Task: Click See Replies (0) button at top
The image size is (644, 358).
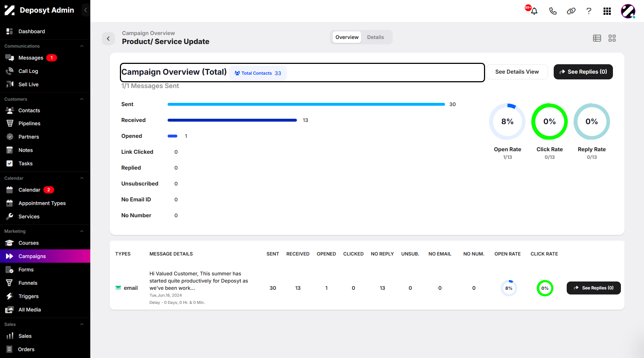Action: click(583, 72)
